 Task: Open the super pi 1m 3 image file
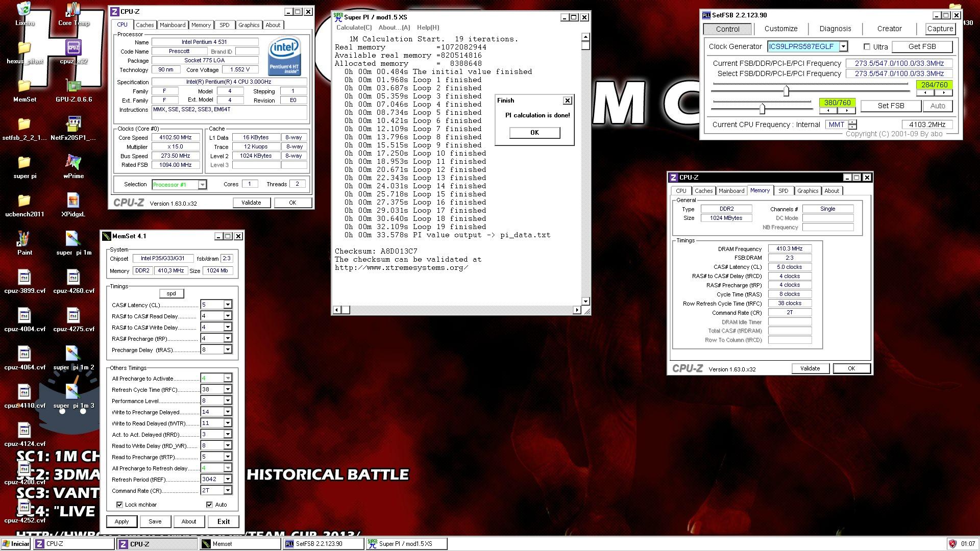click(73, 396)
